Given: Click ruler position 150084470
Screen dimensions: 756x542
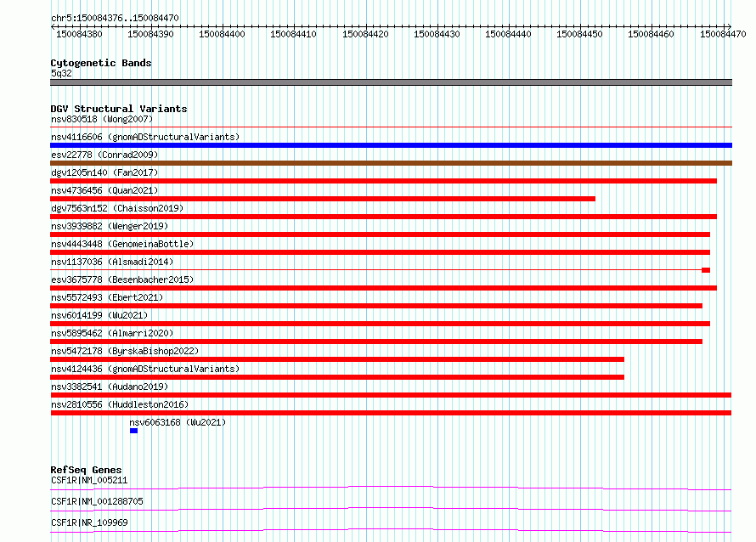Looking at the screenshot, I should pos(723,34).
